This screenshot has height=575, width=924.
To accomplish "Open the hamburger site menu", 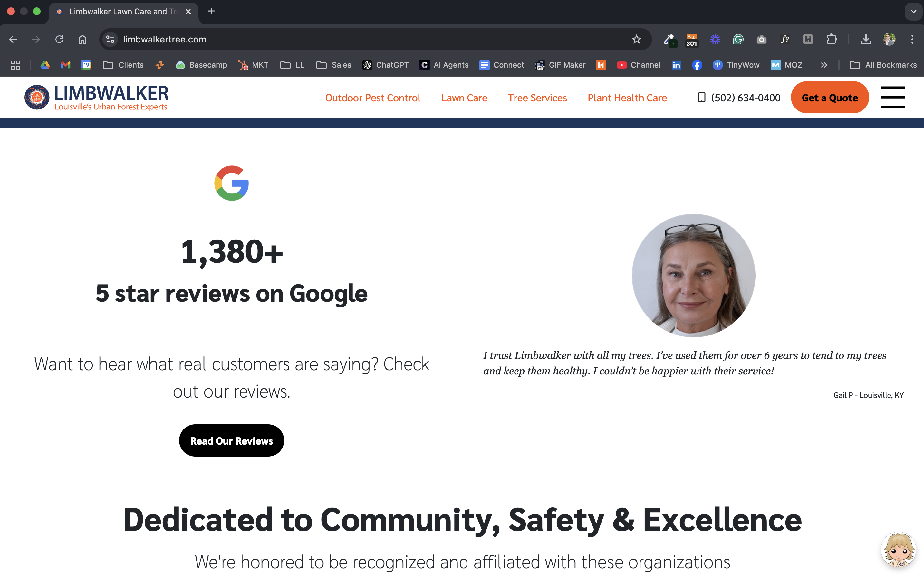I will [892, 97].
